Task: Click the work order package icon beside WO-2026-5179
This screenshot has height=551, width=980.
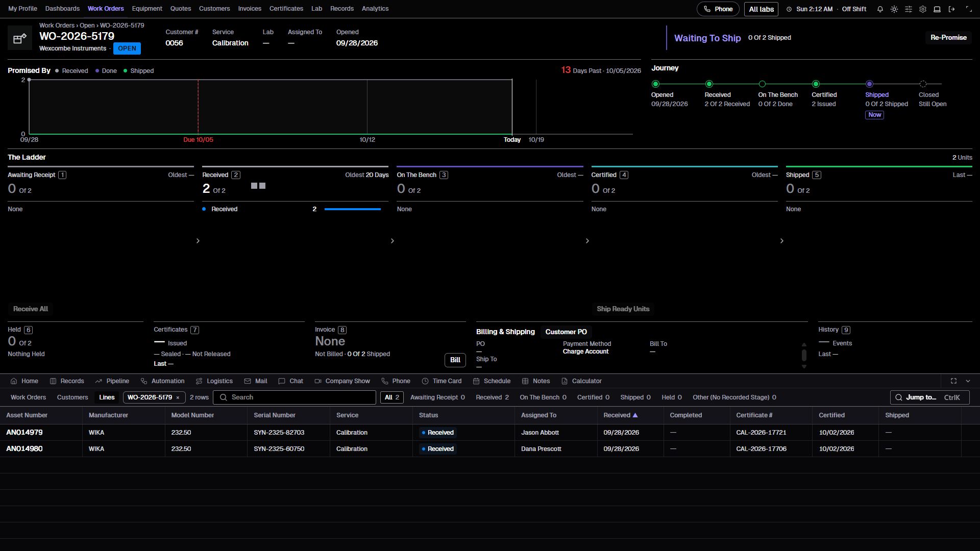Action: click(20, 38)
